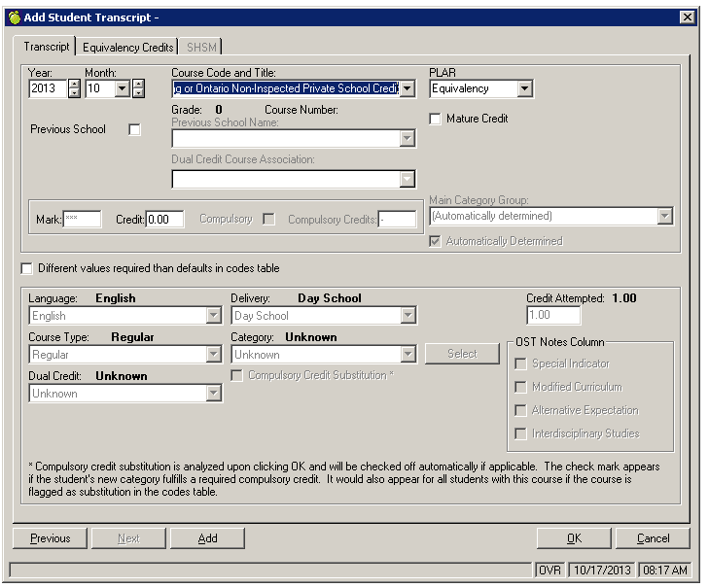Viewport: 709px width, 588px height.
Task: Enable the Previous School checkbox
Action: coord(134,129)
